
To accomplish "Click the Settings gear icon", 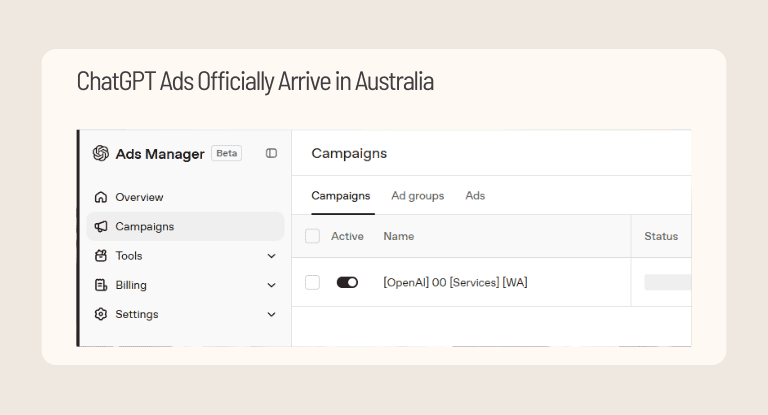I will 101,314.
